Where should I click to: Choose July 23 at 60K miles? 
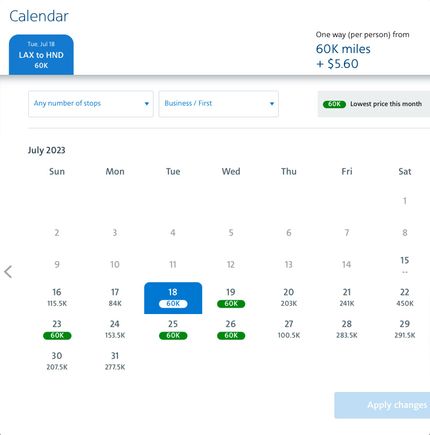(x=57, y=330)
